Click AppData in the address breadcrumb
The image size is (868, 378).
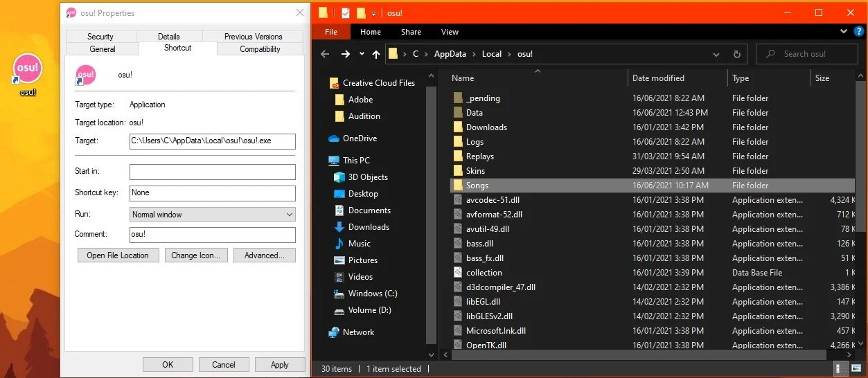point(450,53)
